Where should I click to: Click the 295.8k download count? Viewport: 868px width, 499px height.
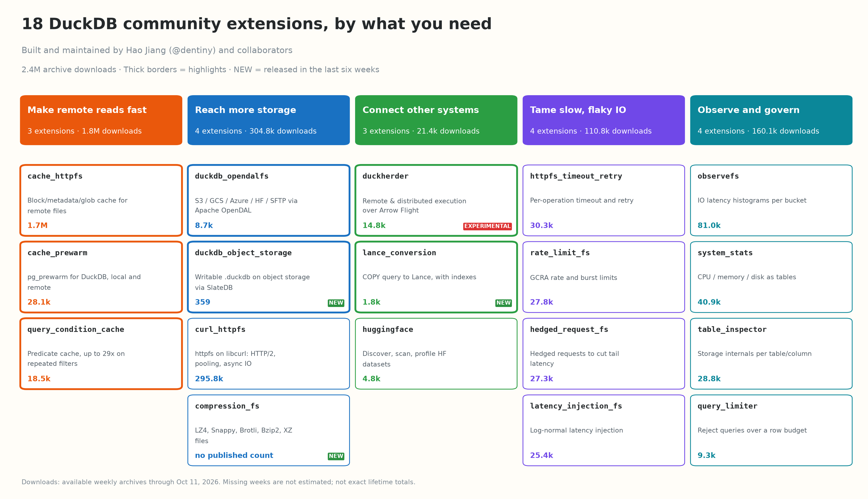(209, 379)
